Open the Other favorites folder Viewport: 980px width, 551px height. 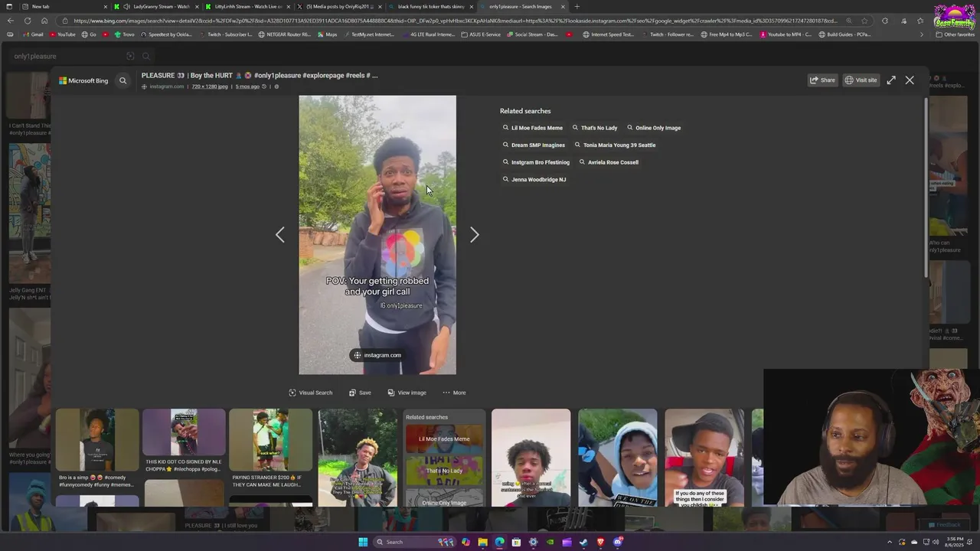[x=955, y=34]
